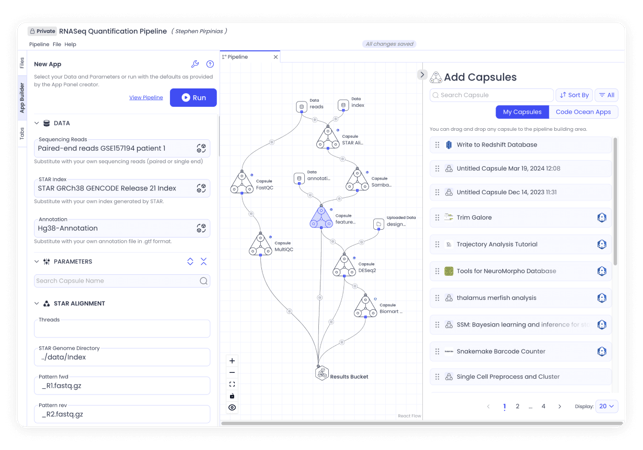Click the Results Bucket node
The width and height of the screenshot is (643, 450).
(322, 373)
